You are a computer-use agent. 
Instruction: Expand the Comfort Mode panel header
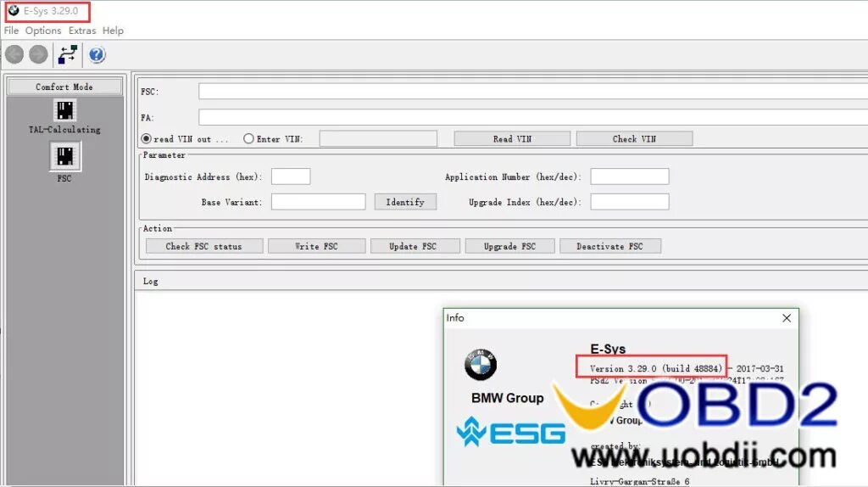click(x=64, y=87)
